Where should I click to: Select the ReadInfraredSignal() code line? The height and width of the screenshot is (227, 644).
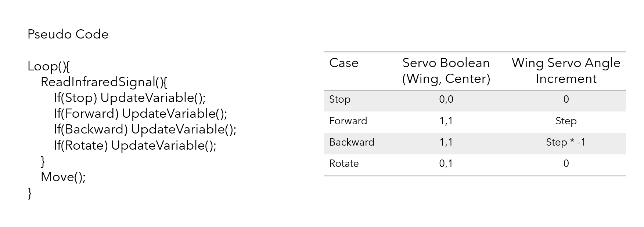[x=104, y=82]
